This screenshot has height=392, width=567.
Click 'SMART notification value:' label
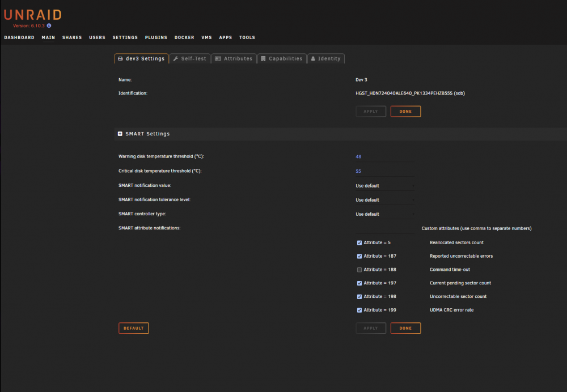(145, 185)
